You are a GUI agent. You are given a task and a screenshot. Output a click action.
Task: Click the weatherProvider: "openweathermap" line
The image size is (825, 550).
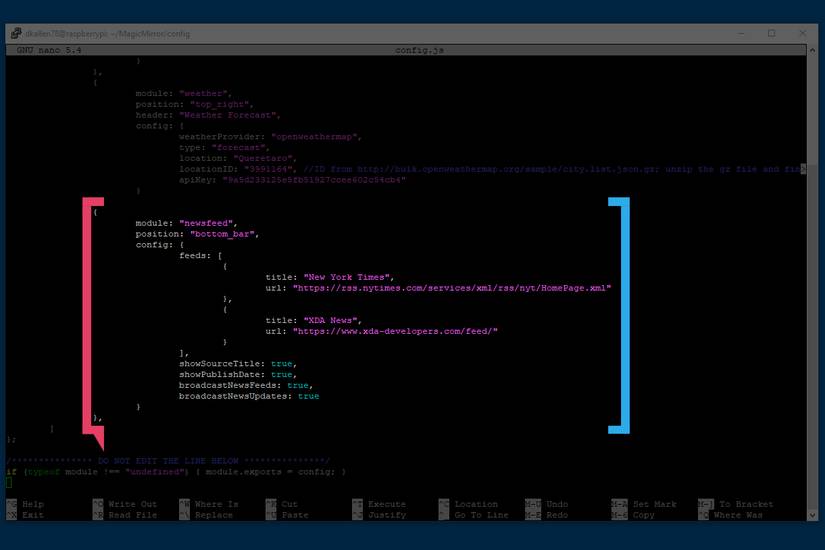(x=270, y=137)
